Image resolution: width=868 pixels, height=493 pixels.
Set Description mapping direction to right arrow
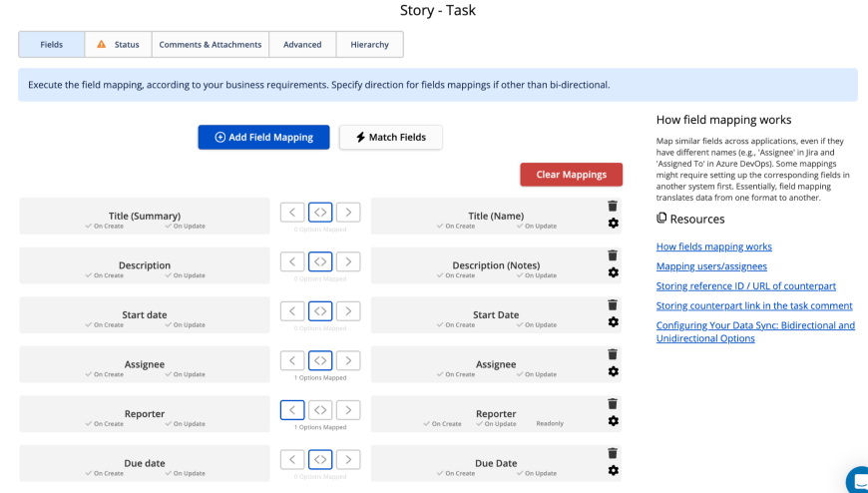coord(347,261)
